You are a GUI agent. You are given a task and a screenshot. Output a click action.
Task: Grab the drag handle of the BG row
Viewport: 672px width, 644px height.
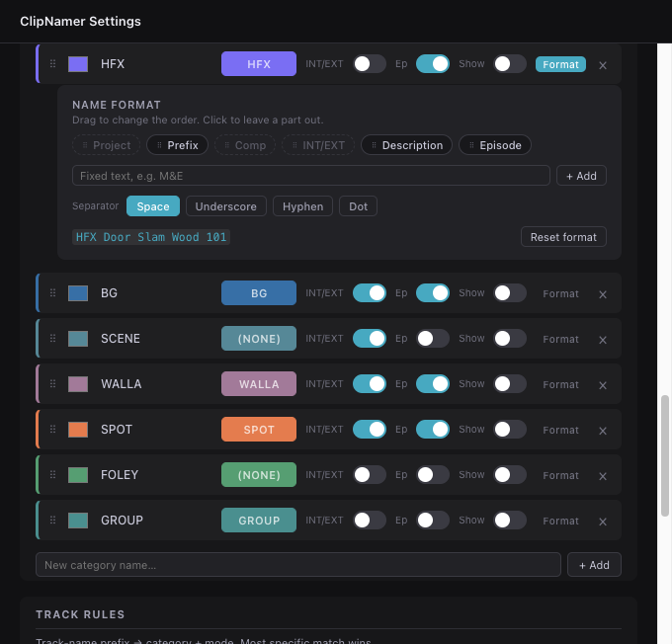point(52,293)
